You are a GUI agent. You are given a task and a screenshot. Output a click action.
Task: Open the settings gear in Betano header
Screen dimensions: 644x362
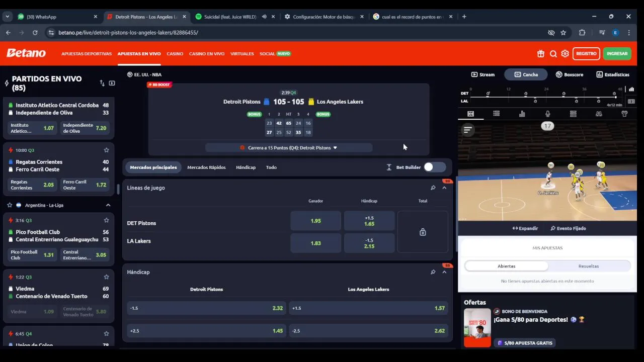[565, 54]
